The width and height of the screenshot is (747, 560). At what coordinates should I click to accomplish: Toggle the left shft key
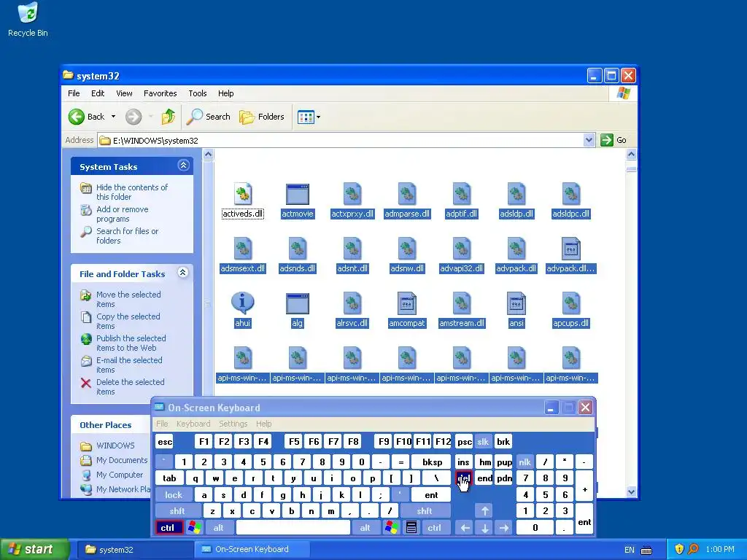click(x=177, y=511)
